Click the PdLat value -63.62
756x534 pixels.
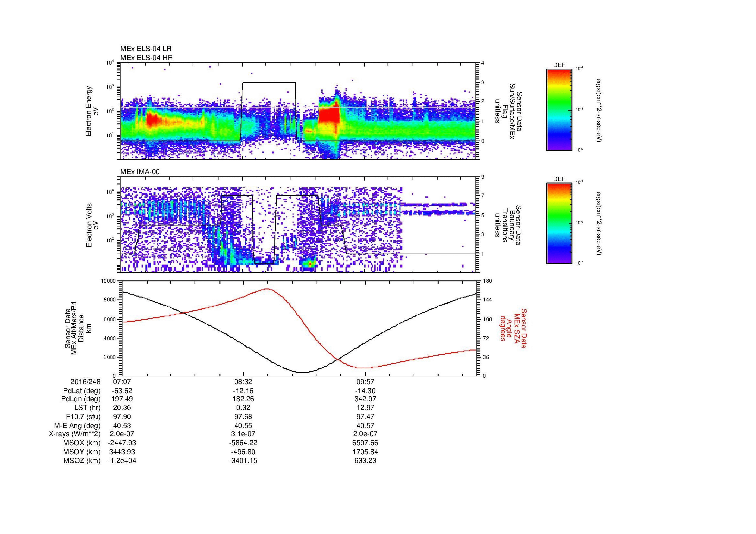point(122,391)
